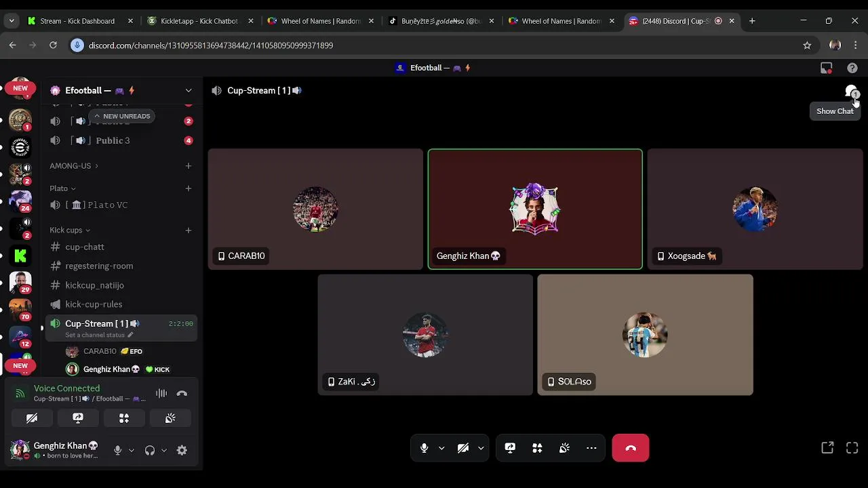Switch to Stream - Kick Dashboard tab
Viewport: 868px width, 488px height.
coord(80,21)
